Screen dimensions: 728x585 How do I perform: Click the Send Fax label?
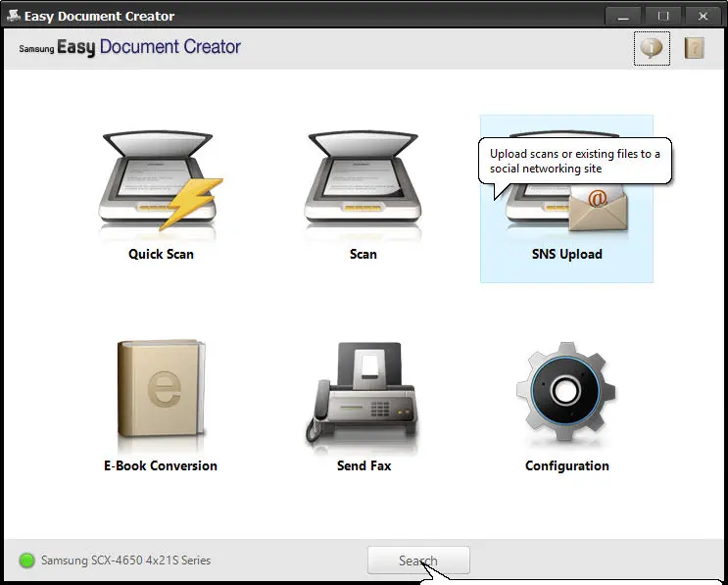364,465
